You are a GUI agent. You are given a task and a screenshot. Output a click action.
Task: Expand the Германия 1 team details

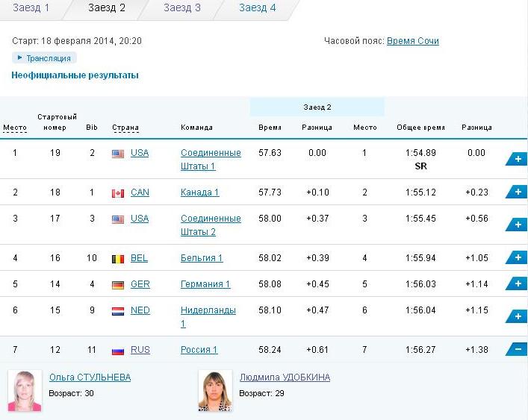pyautogui.click(x=517, y=283)
